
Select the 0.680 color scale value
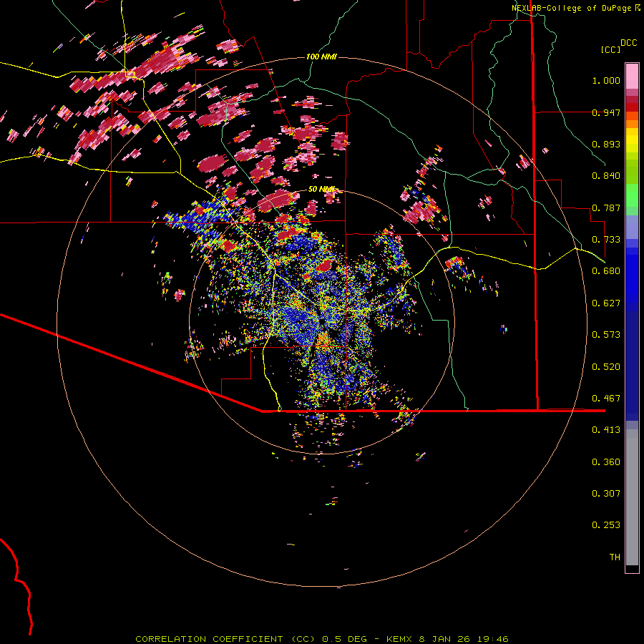click(x=606, y=271)
